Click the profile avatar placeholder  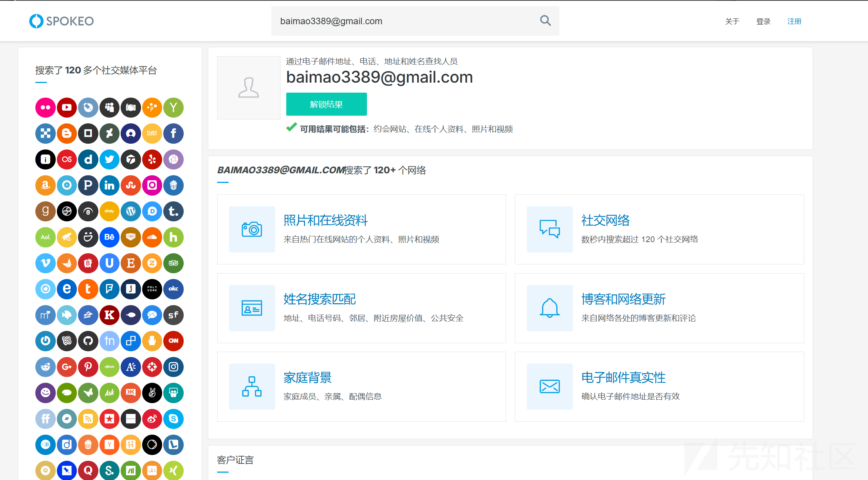coord(249,88)
